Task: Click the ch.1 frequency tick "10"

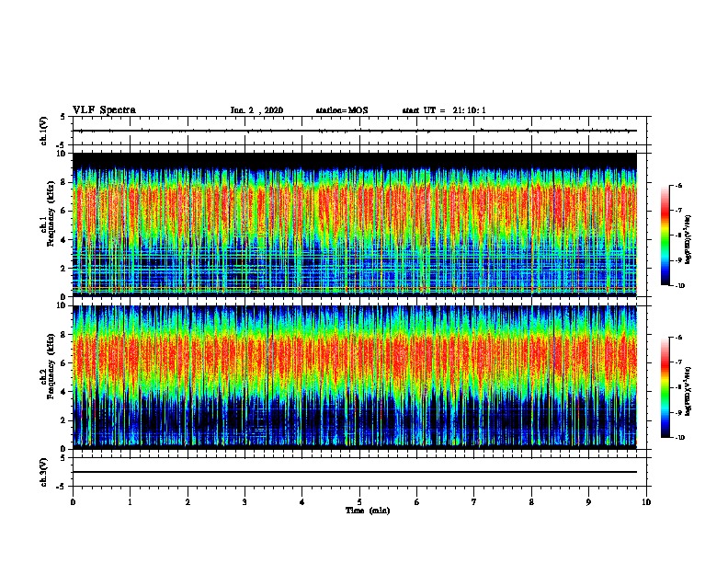Action: coord(62,154)
